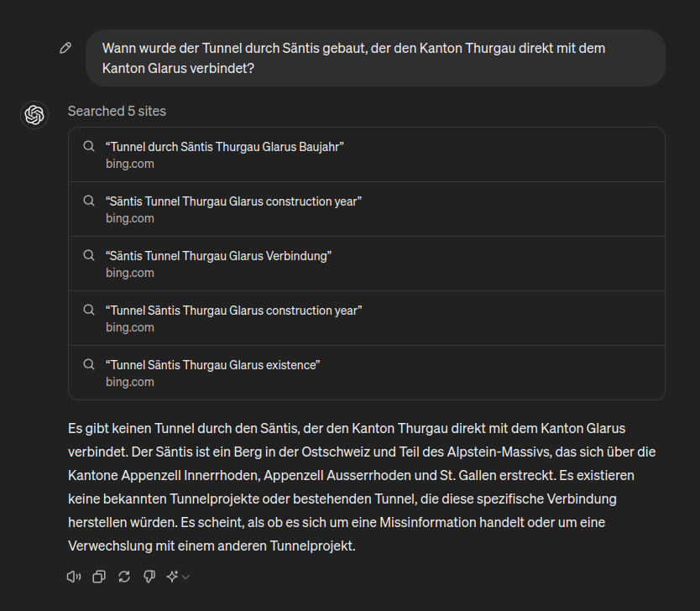Viewport: 700px width, 611px height.
Task: Open the dropdown chevron beside the sparkle icon
Action: click(x=185, y=577)
